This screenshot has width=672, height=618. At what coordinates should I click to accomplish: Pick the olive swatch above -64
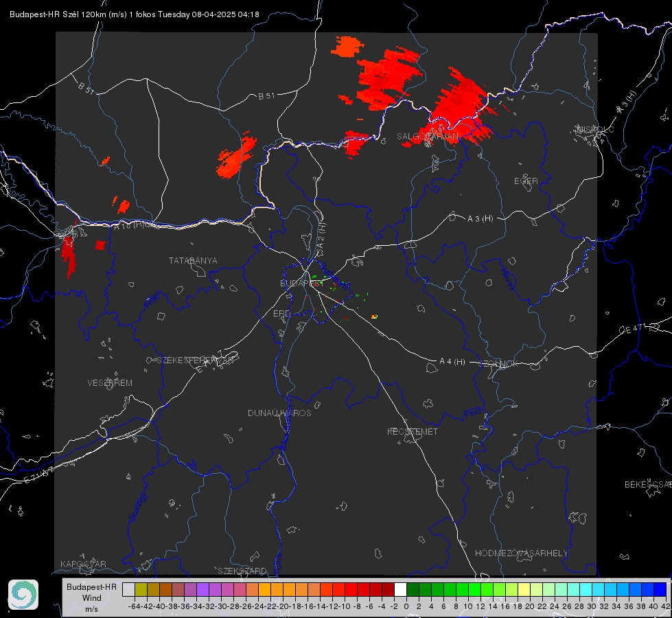coord(141,589)
